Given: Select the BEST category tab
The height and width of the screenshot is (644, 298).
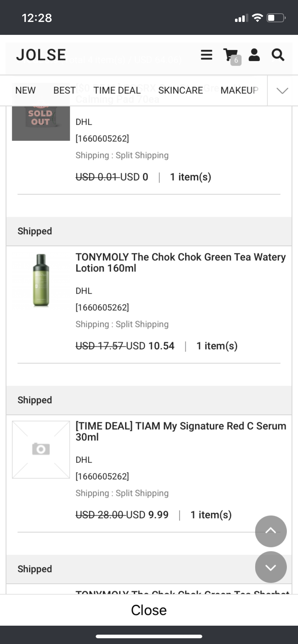Looking at the screenshot, I should [x=64, y=90].
